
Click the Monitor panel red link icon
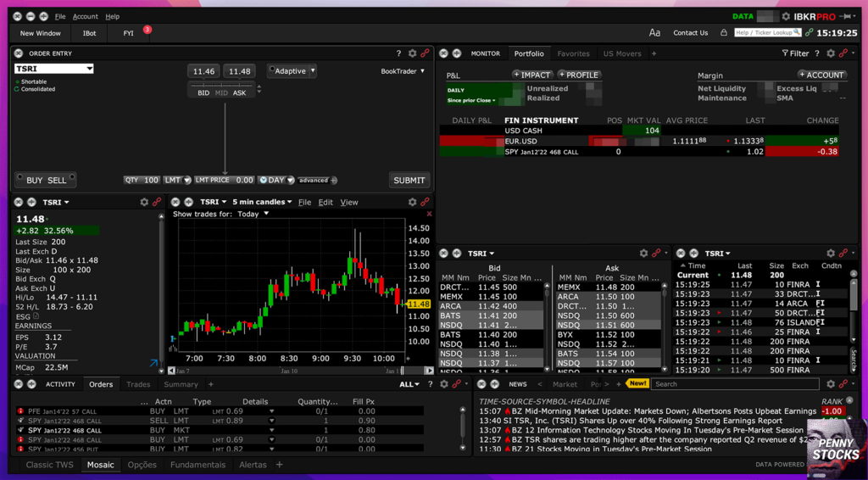click(843, 53)
